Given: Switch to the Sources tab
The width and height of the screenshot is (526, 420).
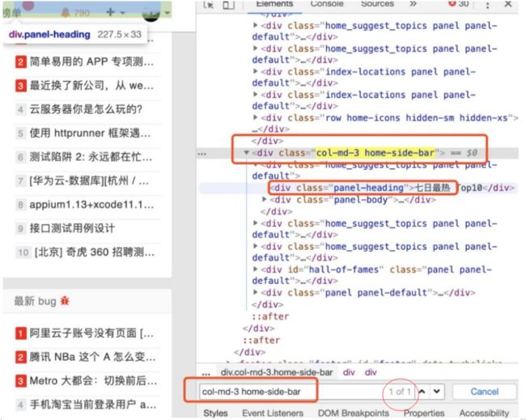Looking at the screenshot, I should coord(377,4).
